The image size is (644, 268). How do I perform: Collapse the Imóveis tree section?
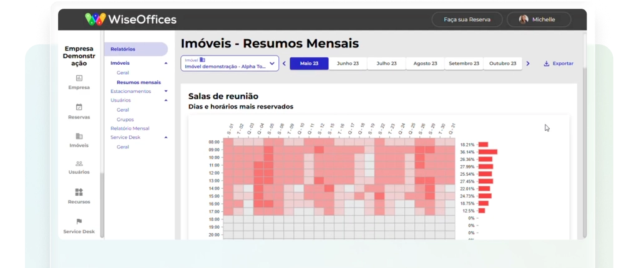pos(166,63)
